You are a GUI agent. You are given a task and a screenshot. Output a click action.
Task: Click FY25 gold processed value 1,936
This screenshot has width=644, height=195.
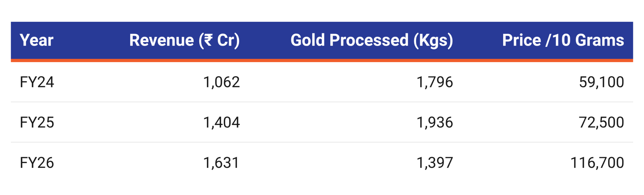point(435,122)
